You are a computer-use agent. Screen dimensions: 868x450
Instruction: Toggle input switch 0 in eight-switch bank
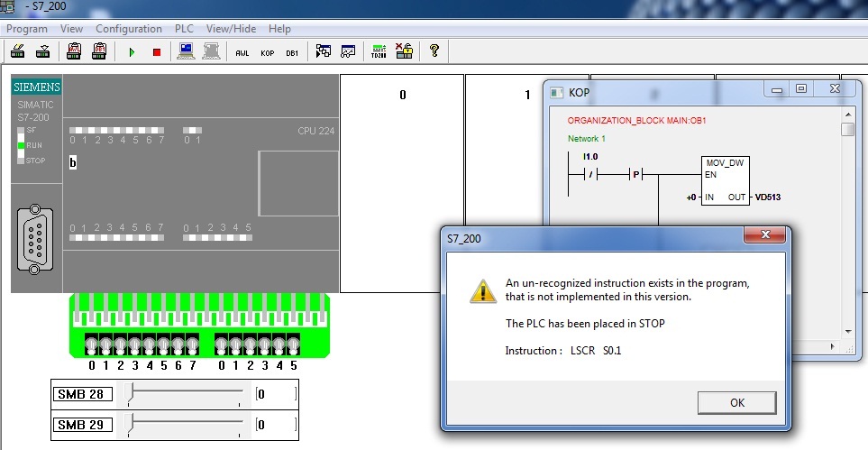[91, 345]
